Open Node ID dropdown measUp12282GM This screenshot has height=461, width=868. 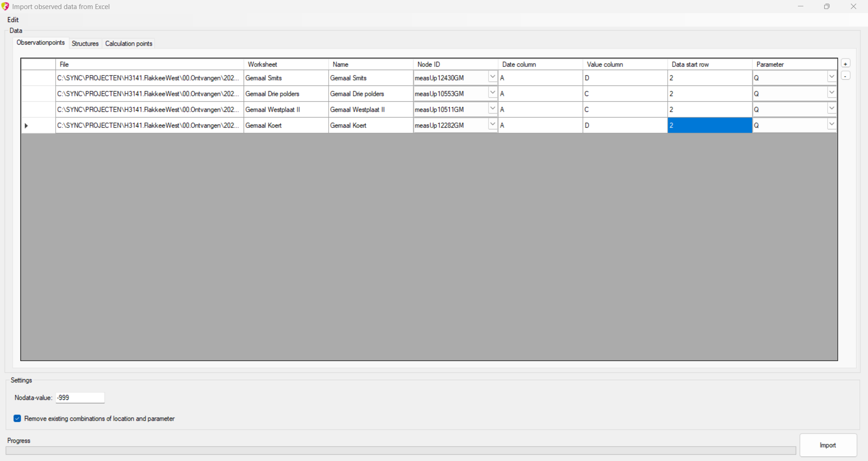coord(492,125)
